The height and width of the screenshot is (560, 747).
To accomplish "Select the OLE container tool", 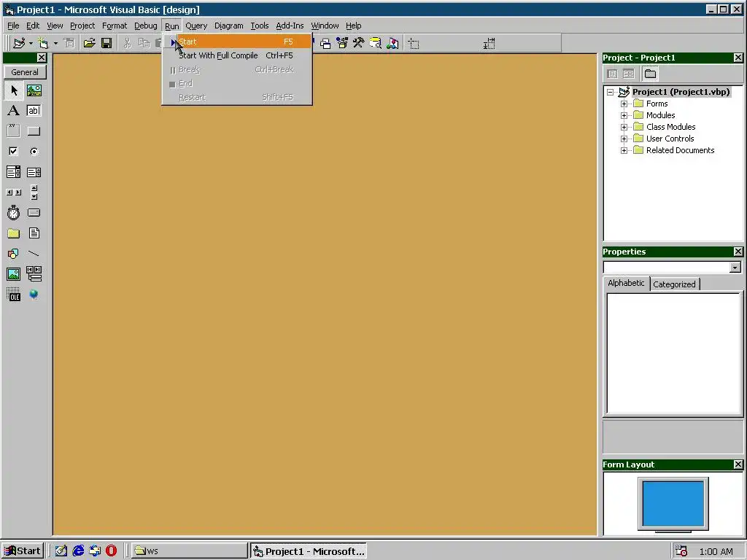I will click(13, 295).
